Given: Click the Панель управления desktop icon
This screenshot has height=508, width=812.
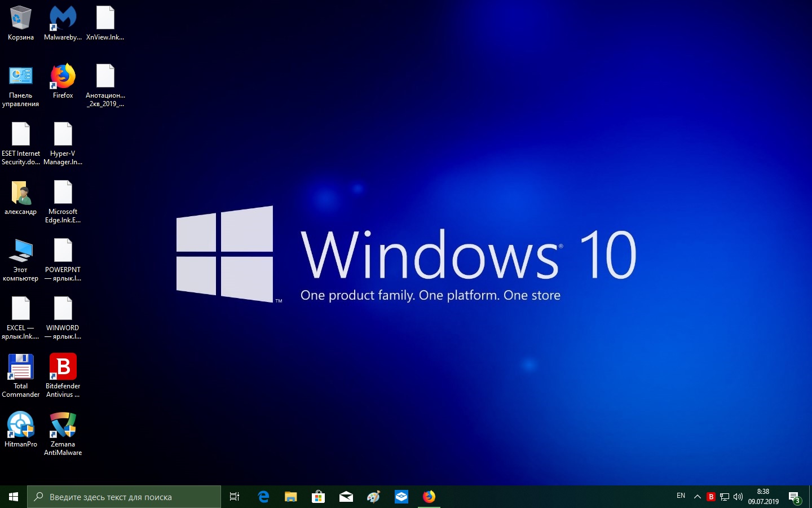Looking at the screenshot, I should click(x=21, y=77).
